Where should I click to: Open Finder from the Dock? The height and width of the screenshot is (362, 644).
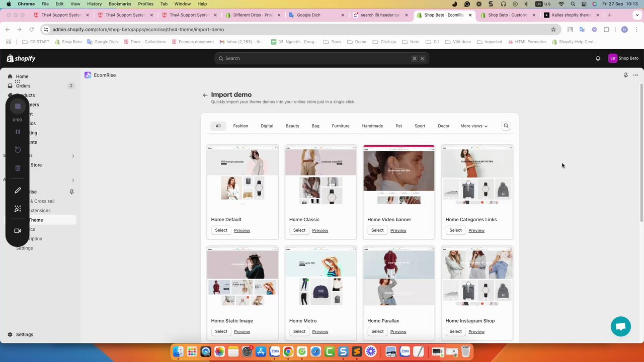(x=178, y=351)
